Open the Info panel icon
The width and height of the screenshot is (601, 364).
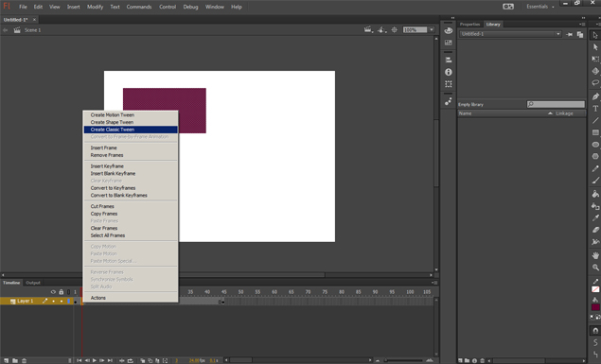tap(448, 72)
